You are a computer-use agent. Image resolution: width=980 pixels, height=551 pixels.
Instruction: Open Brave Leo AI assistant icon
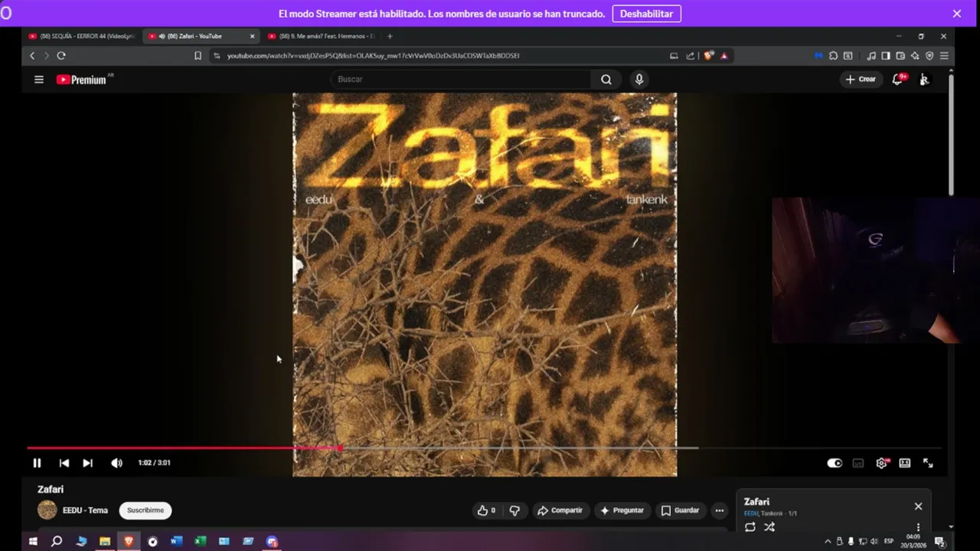click(x=915, y=56)
